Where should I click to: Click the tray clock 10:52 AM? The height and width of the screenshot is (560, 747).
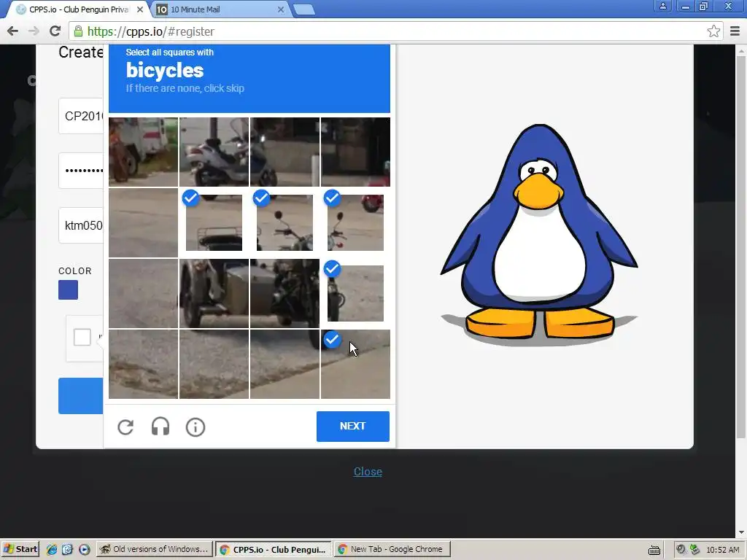[723, 550]
